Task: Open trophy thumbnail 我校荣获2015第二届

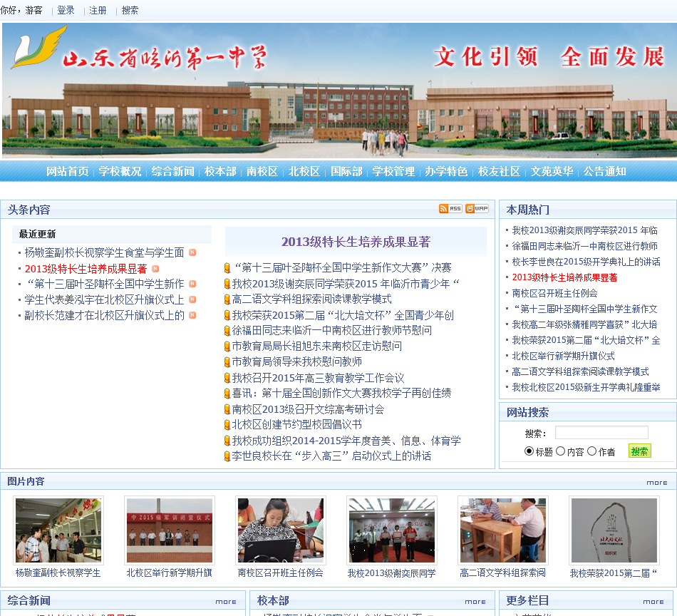Action: (x=614, y=530)
